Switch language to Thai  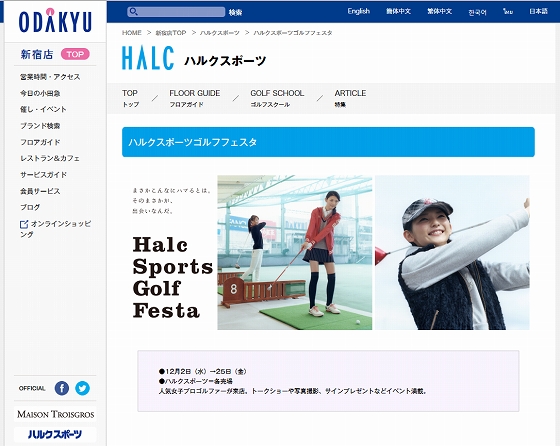508,11
